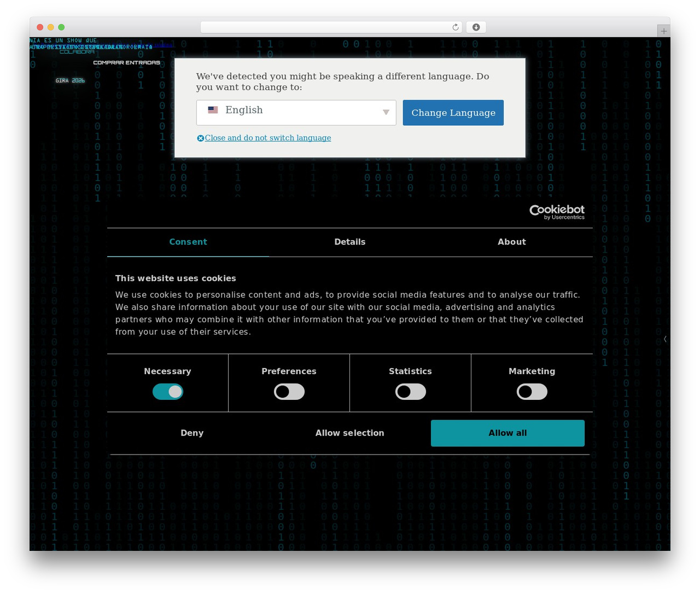Click the 'This website uses cookies' heading

point(176,278)
